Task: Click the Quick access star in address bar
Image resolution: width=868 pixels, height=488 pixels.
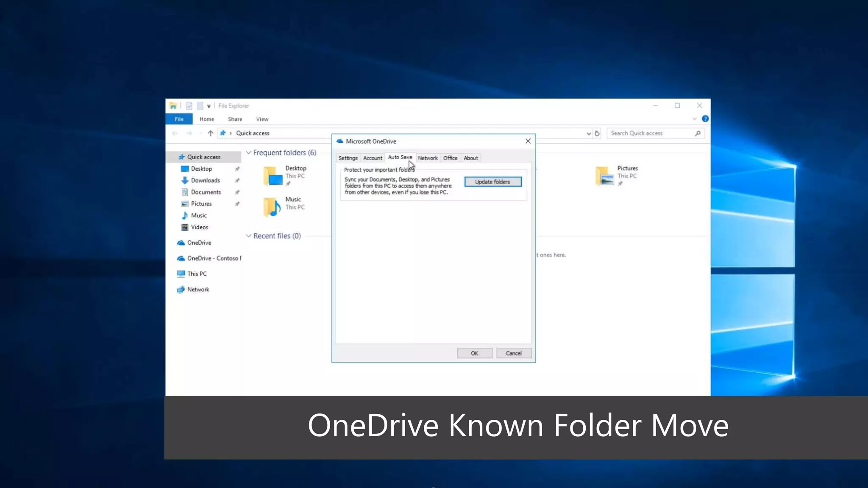Action: [x=223, y=133]
